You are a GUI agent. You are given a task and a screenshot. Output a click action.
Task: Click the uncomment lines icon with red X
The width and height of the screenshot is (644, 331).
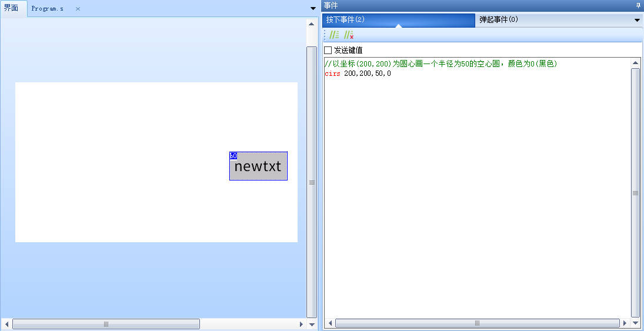349,35
